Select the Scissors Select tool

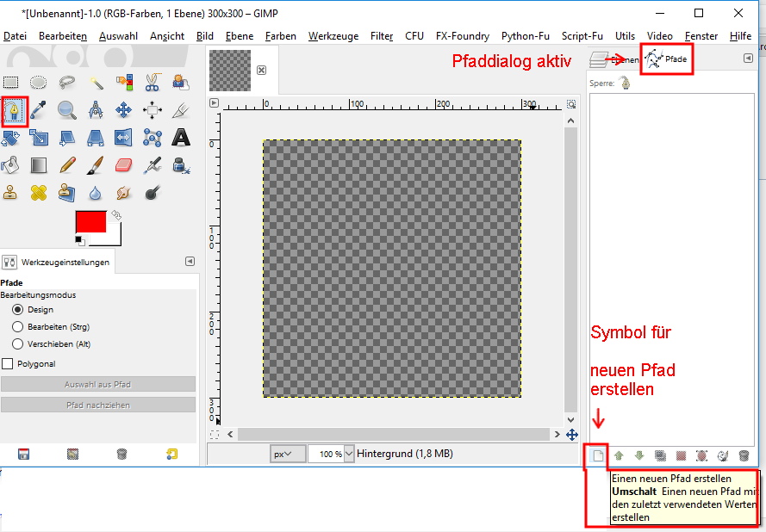pos(153,83)
